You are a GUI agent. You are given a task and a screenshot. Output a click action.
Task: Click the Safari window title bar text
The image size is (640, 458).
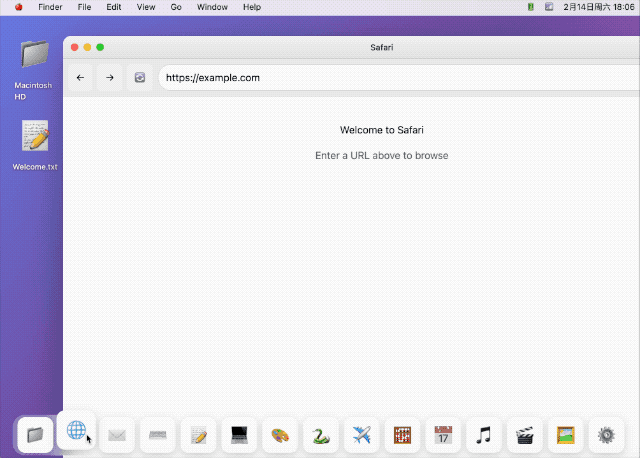[x=382, y=47]
